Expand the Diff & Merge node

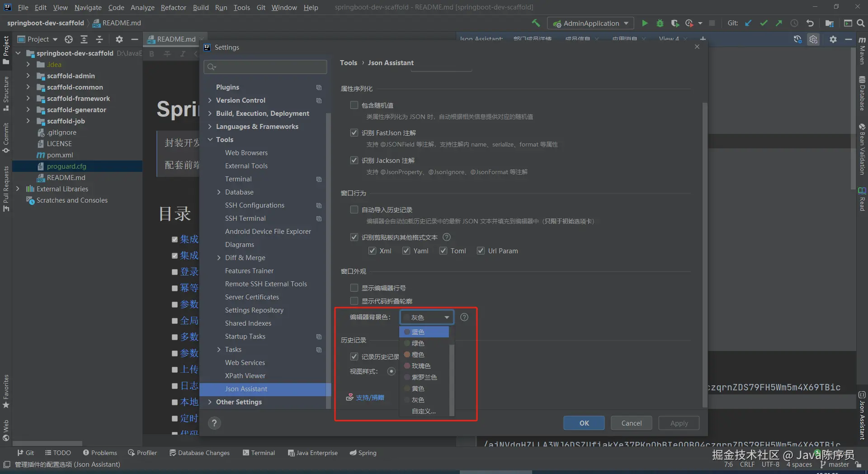(x=219, y=258)
